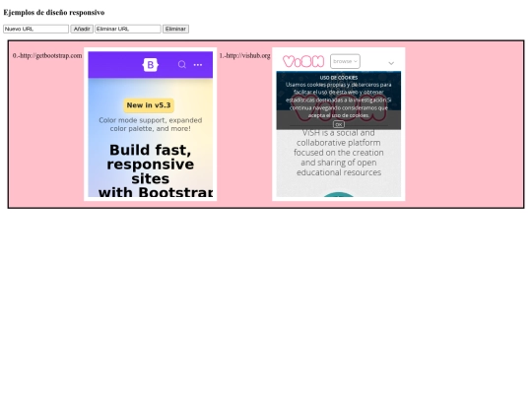
Task: Focus the Nuevo URL input field
Action: [36, 29]
